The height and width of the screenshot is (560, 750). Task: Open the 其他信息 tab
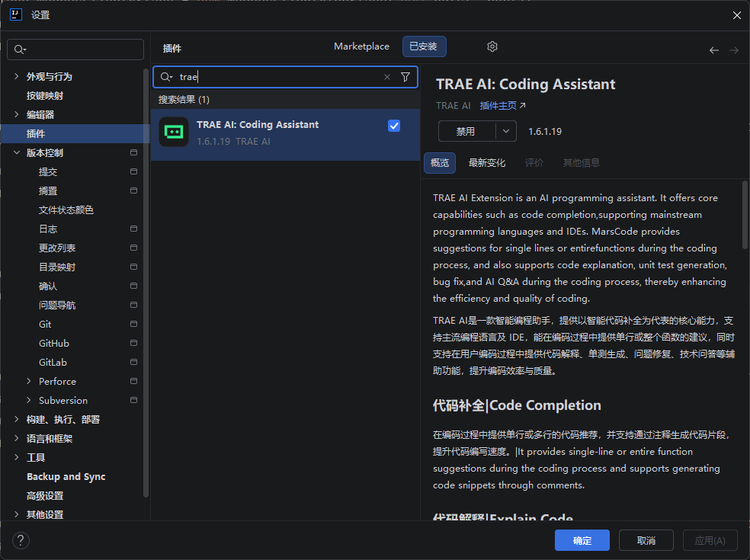(x=581, y=163)
